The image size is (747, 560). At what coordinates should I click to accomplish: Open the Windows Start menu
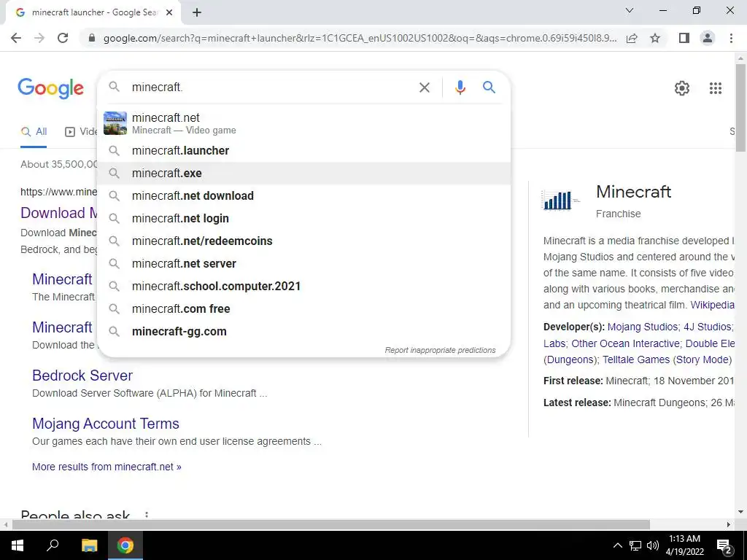18,545
